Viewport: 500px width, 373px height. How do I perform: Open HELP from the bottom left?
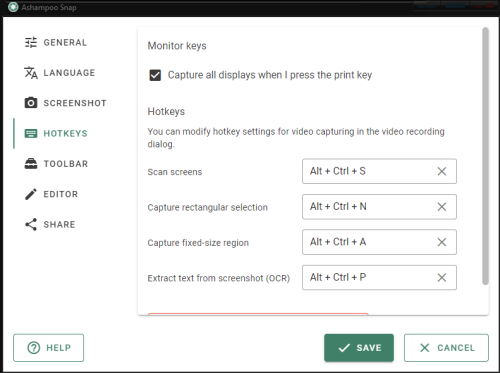coord(49,348)
